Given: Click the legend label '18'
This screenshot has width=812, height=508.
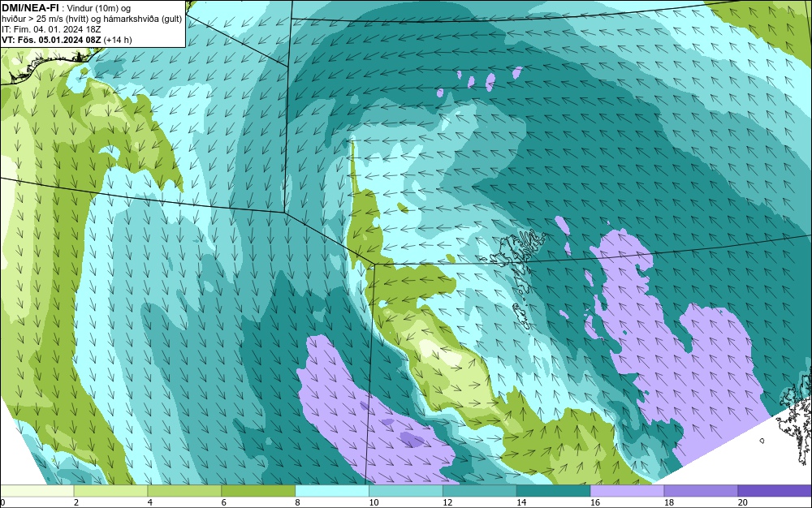Looking at the screenshot, I should 668,502.
